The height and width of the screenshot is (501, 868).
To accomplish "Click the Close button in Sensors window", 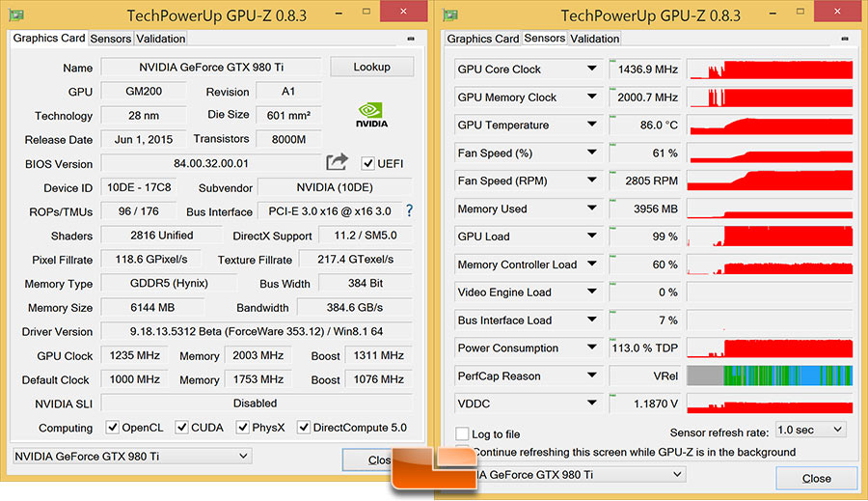I will click(x=817, y=478).
